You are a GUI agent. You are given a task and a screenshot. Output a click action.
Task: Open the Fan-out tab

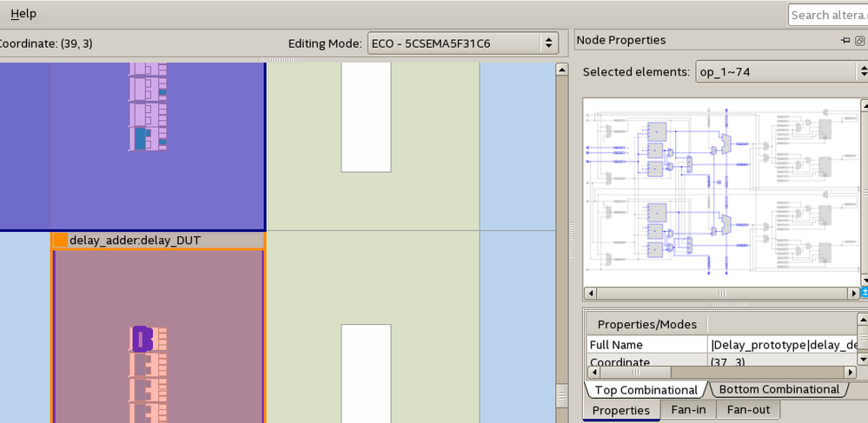click(748, 410)
